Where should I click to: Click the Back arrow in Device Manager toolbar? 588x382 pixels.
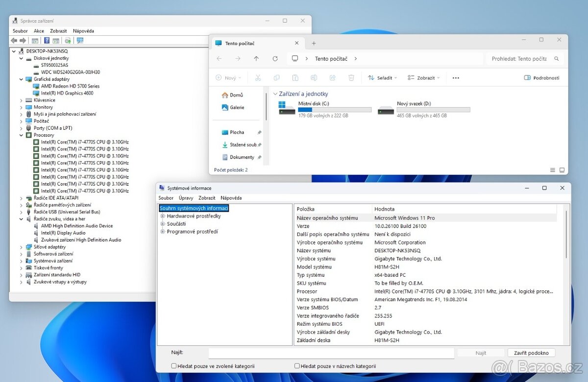tap(13, 40)
